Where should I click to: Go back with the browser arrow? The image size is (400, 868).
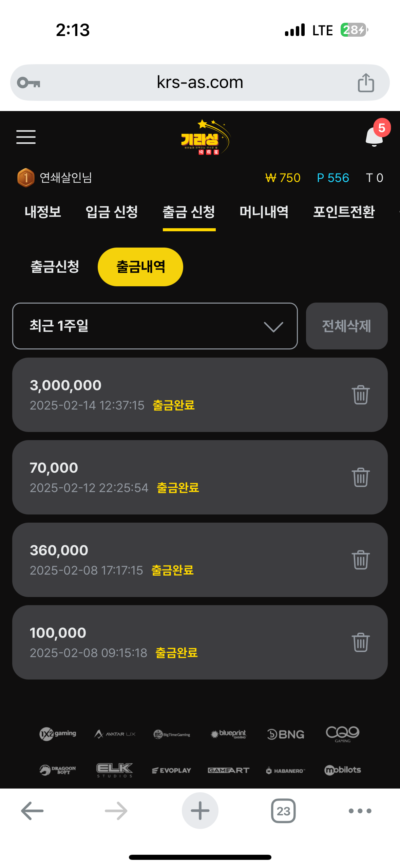[32, 811]
